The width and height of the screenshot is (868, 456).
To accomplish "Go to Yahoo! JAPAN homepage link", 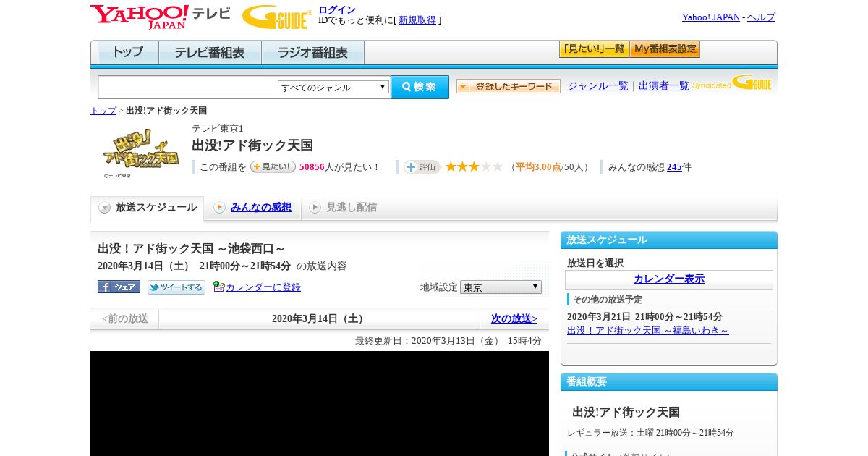I will pyautogui.click(x=710, y=17).
